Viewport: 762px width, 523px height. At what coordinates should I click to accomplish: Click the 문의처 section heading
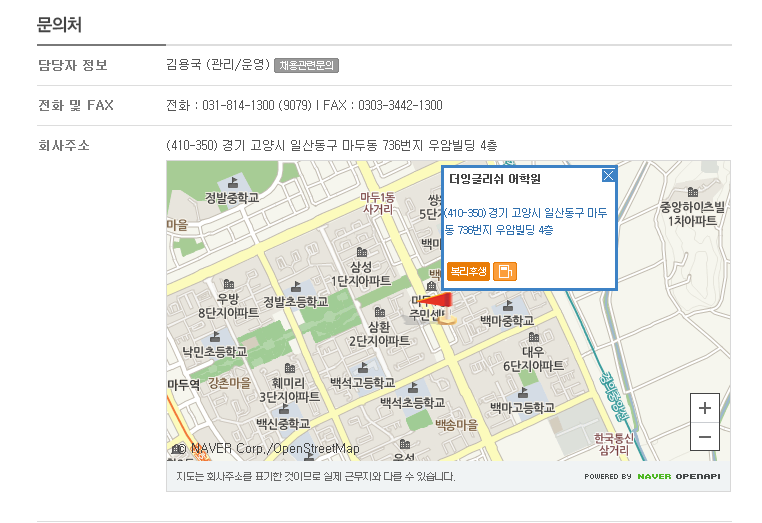click(59, 24)
